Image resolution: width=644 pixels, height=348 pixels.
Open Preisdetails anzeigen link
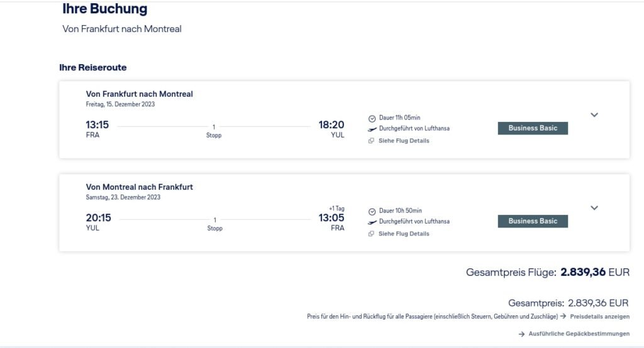599,317
